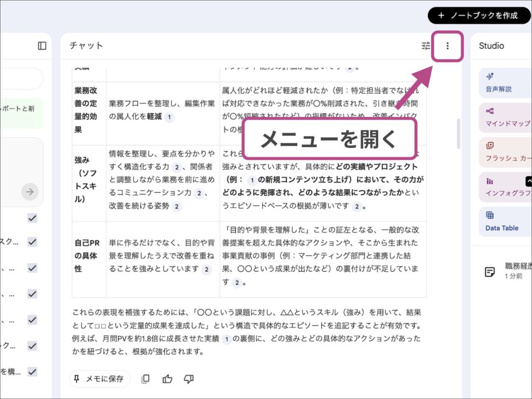Collapse the sources sidebar panel

[x=41, y=46]
